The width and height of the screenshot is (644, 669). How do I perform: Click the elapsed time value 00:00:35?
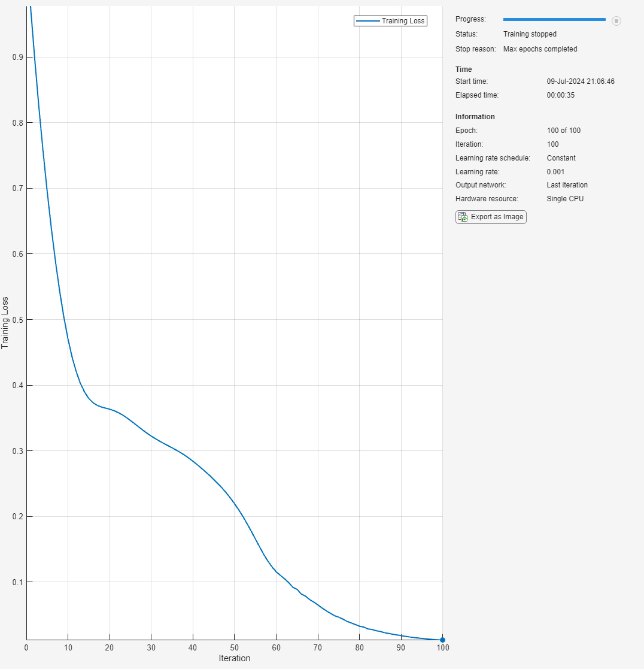pos(560,95)
